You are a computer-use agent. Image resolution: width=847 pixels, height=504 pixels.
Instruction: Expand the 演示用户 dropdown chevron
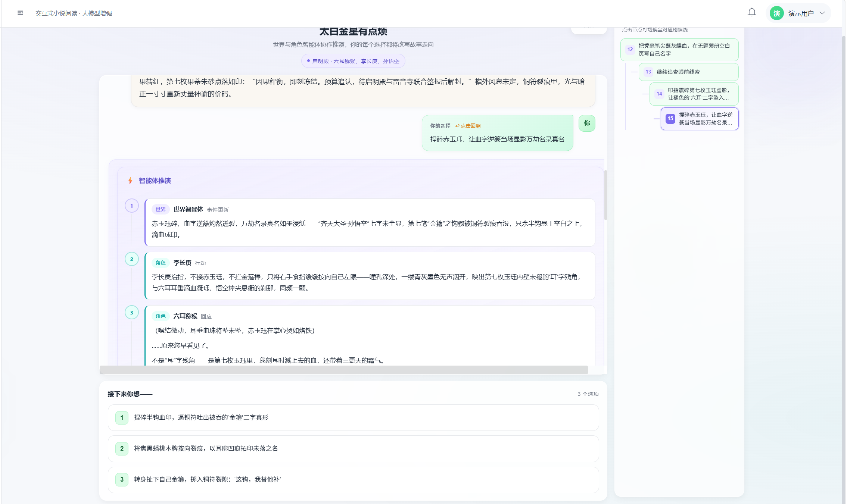[x=822, y=13]
